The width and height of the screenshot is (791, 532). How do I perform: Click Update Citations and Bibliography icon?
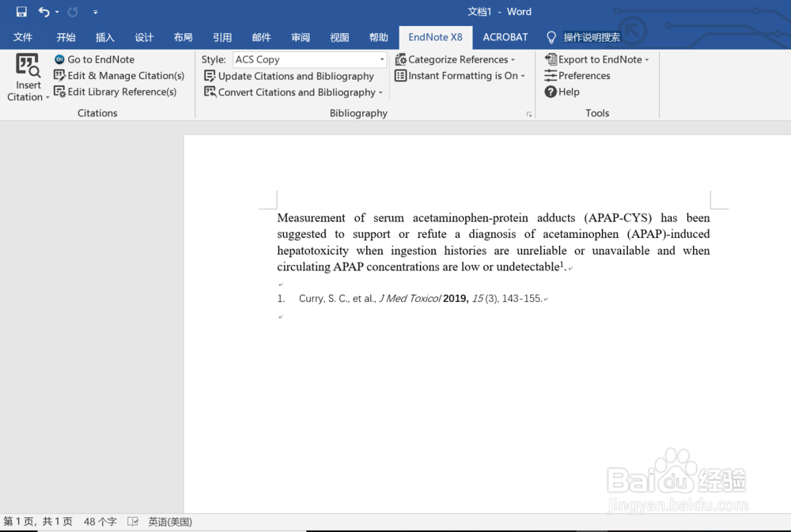(x=210, y=76)
